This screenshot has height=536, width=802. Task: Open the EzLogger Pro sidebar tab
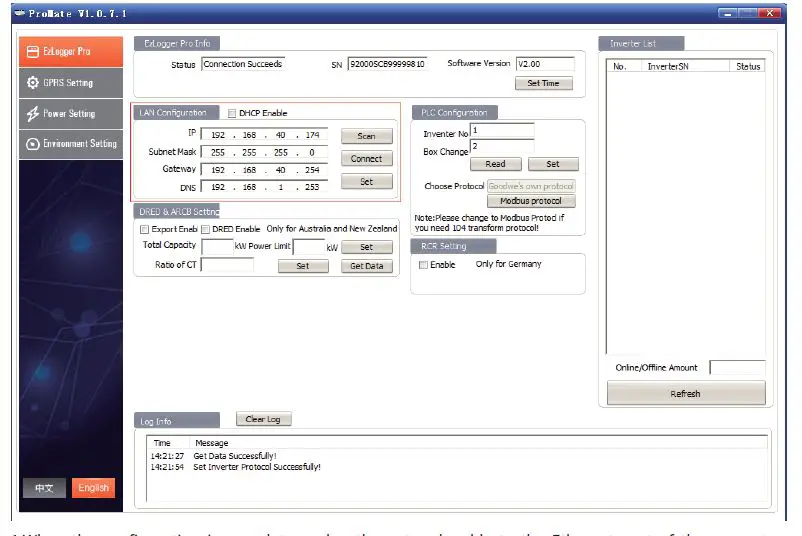tap(72, 52)
